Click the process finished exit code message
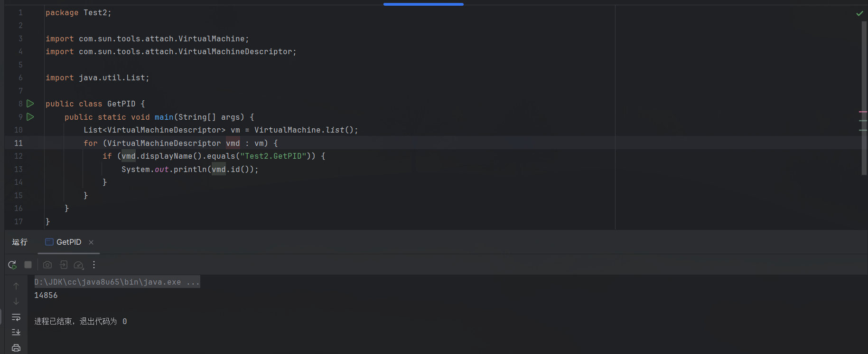The height and width of the screenshot is (354, 868). click(81, 321)
